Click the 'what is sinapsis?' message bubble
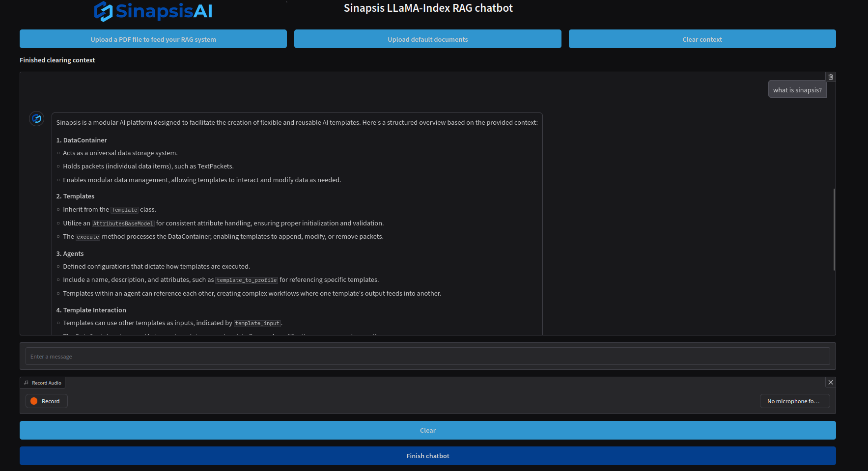 [x=797, y=89]
